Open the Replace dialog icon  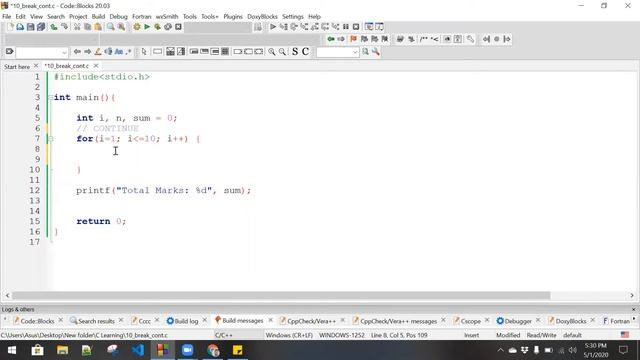[121, 27]
